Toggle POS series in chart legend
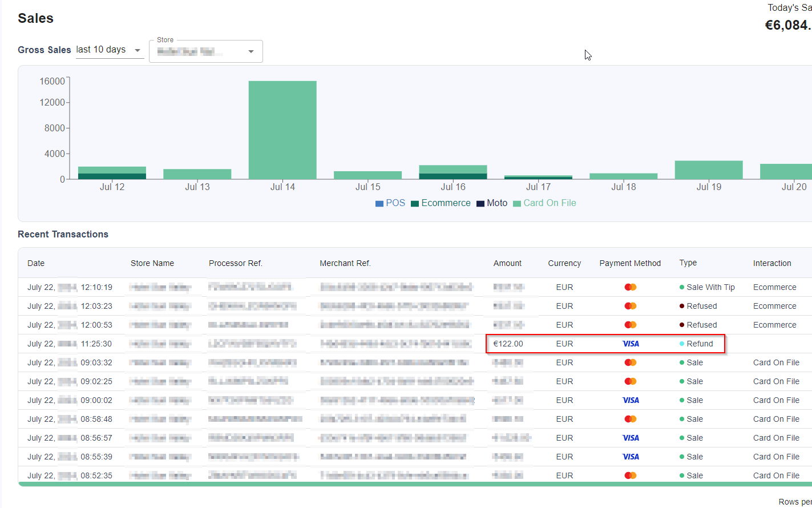 (x=390, y=203)
